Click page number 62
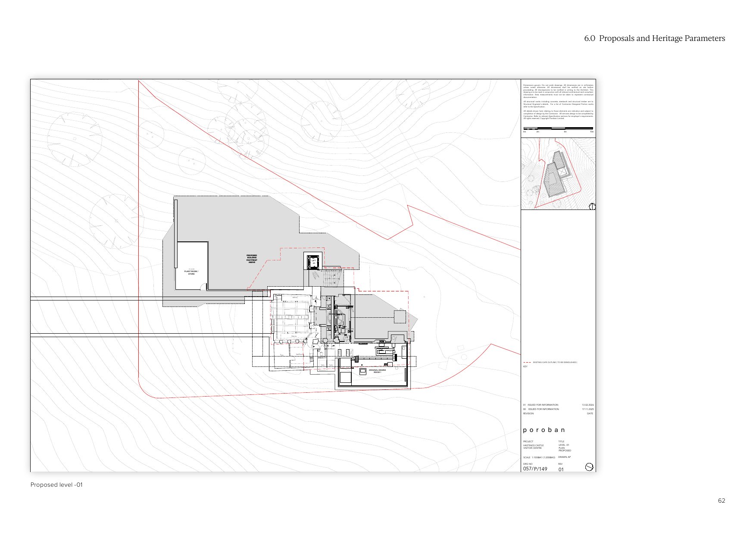This screenshot has height=535, width=756. tap(721, 501)
